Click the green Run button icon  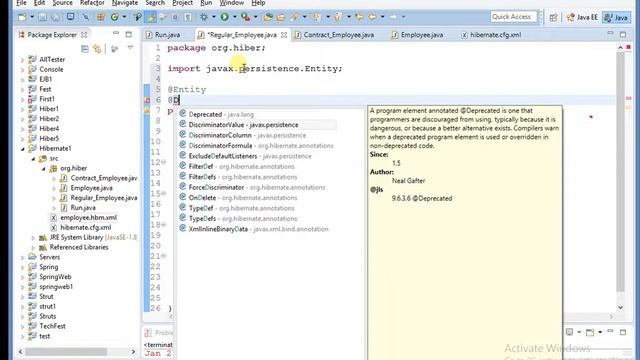point(224,17)
